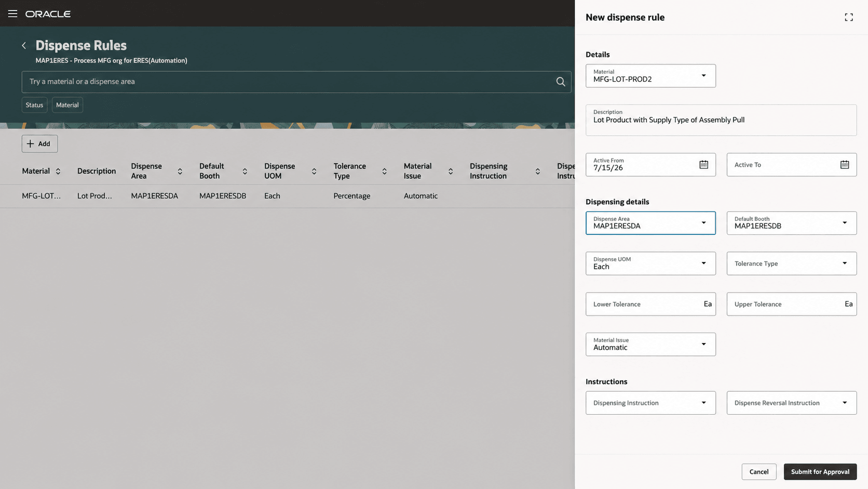The height and width of the screenshot is (489, 868).
Task: Click the Lot Prod... description cell
Action: (x=94, y=196)
